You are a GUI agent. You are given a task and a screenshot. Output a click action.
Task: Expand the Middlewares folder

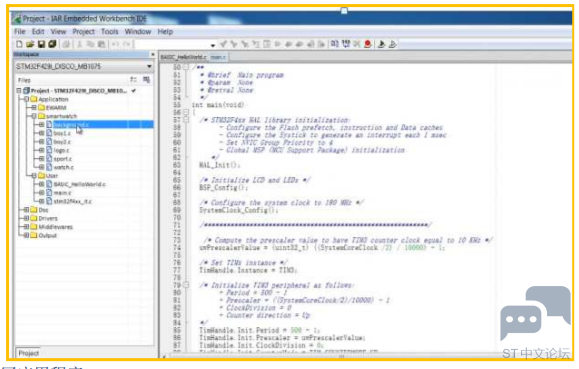pos(26,226)
